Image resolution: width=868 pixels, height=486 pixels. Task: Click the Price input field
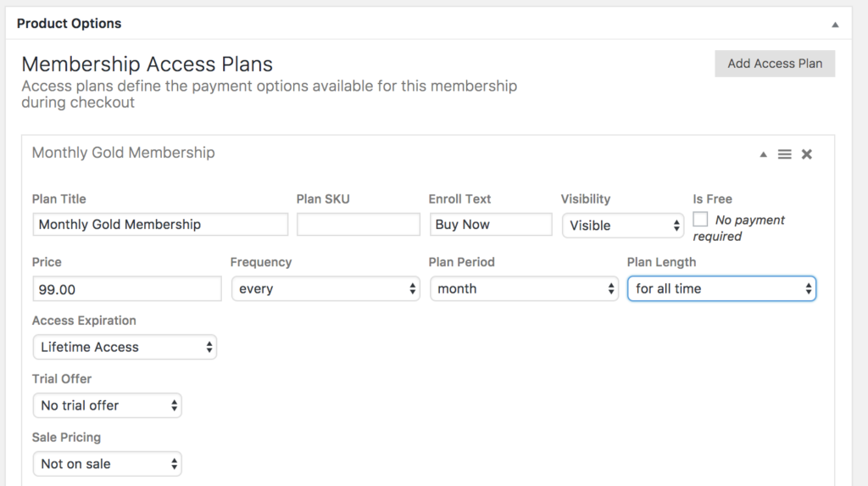[127, 289]
